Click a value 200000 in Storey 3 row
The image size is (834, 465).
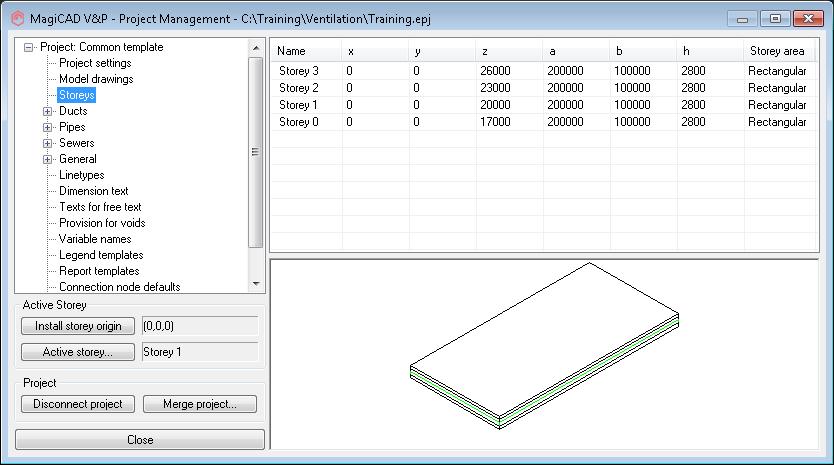pos(565,71)
